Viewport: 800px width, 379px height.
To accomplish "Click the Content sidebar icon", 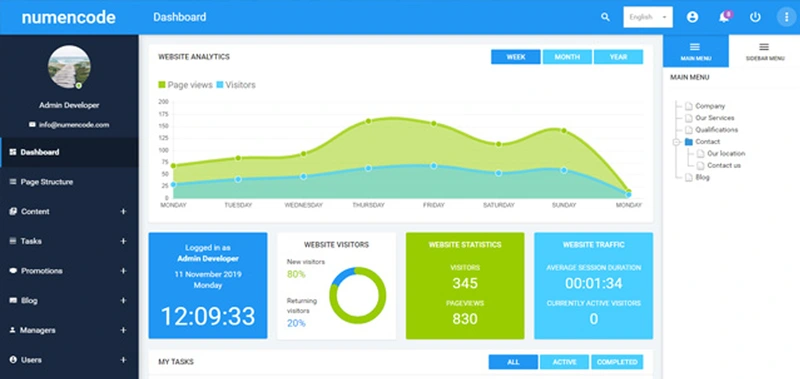I will pyautogui.click(x=13, y=212).
